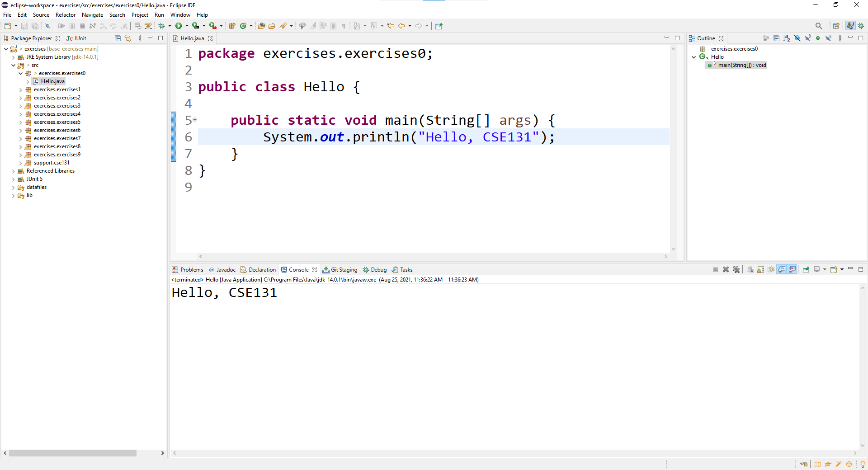Clear the Console output
Viewport: 868px width, 470px height.
click(x=750, y=269)
